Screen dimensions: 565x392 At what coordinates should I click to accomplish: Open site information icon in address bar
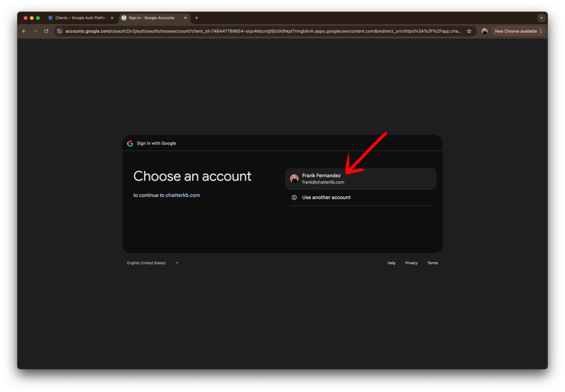pyautogui.click(x=59, y=31)
